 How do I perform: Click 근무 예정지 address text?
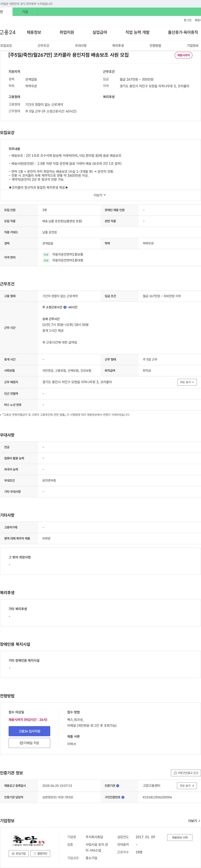tap(77, 382)
